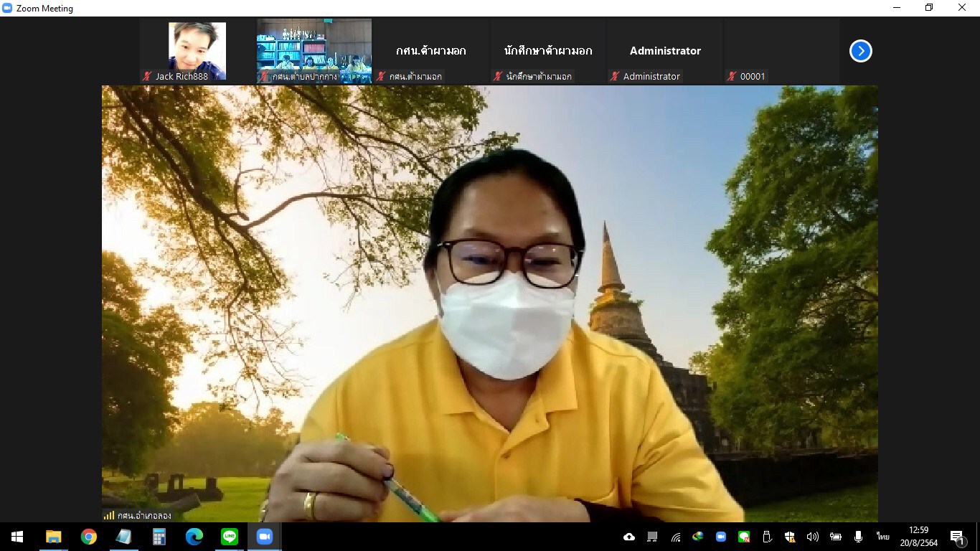Open the clock and date calendar flyout

click(918, 537)
